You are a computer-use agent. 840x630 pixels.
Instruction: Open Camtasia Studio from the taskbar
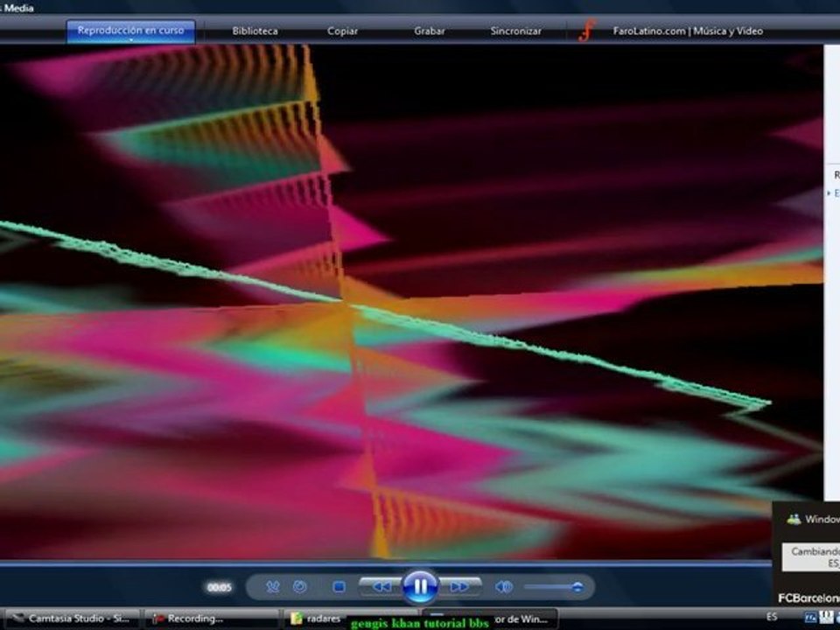pos(71,619)
